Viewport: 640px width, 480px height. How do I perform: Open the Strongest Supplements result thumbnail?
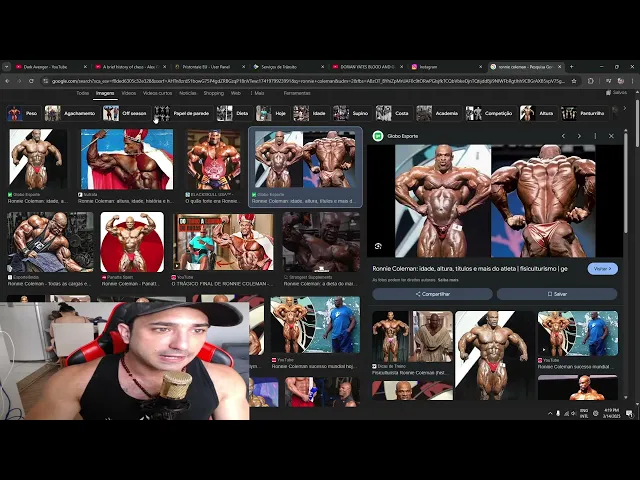click(321, 242)
